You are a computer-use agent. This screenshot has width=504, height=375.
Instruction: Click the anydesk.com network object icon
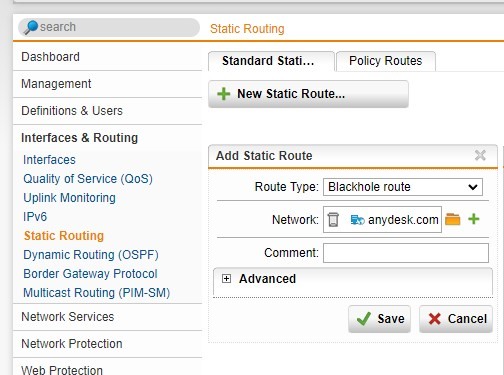(x=357, y=220)
